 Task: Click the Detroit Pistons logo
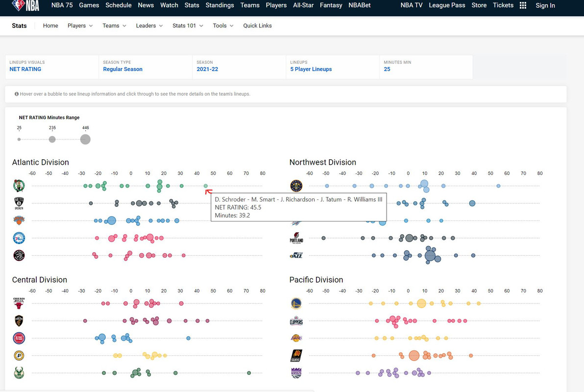19,338
